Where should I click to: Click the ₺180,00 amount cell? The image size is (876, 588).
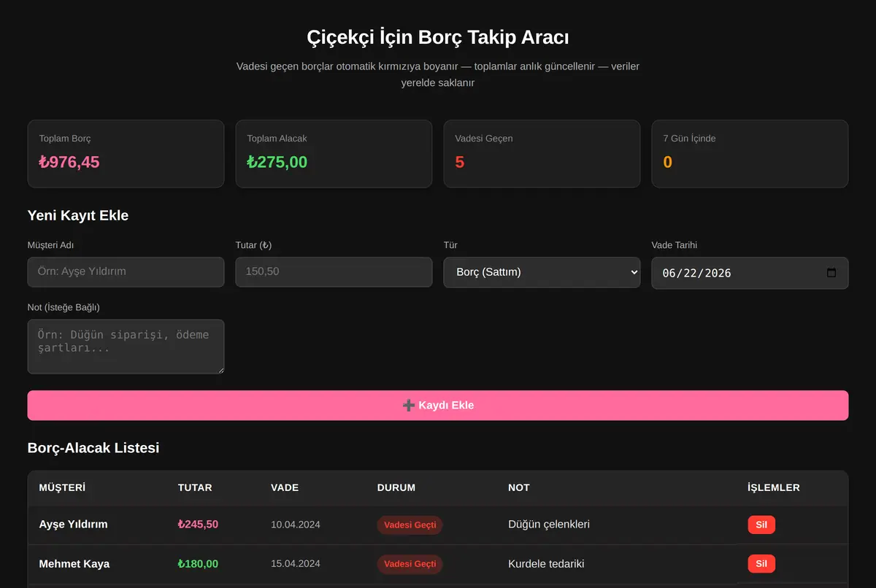(198, 564)
